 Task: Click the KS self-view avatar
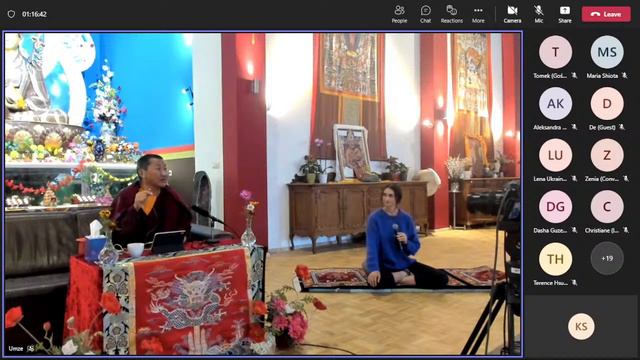click(x=581, y=327)
